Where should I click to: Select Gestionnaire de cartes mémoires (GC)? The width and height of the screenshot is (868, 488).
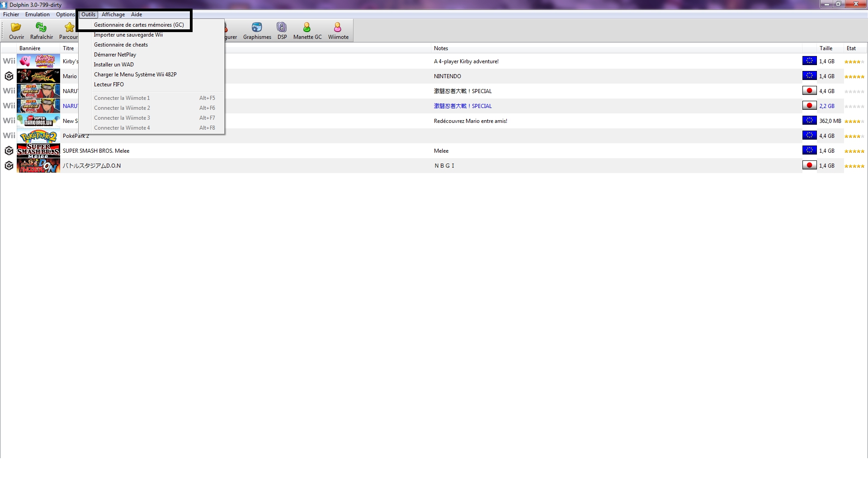139,25
